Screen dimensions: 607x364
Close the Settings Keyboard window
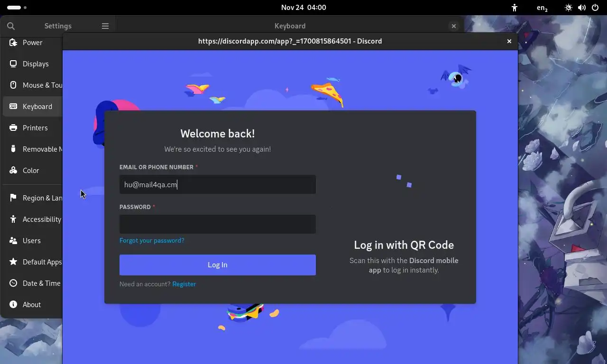(x=454, y=26)
